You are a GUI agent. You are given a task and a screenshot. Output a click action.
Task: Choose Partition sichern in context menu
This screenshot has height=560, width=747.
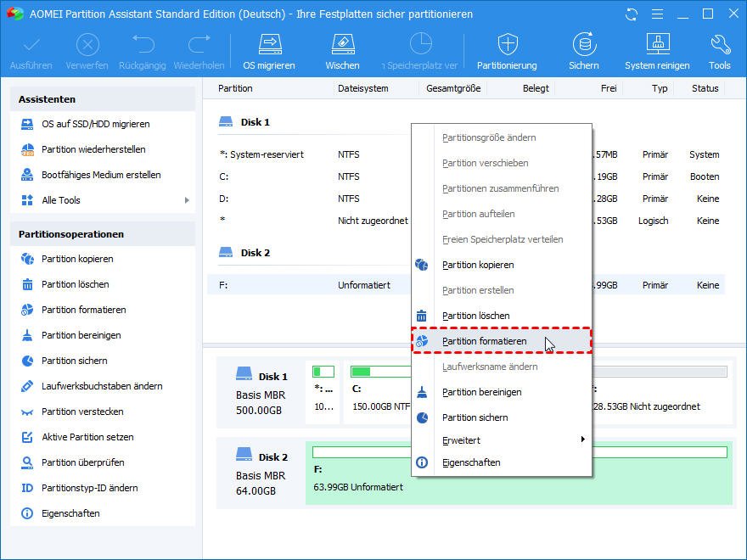pyautogui.click(x=502, y=417)
